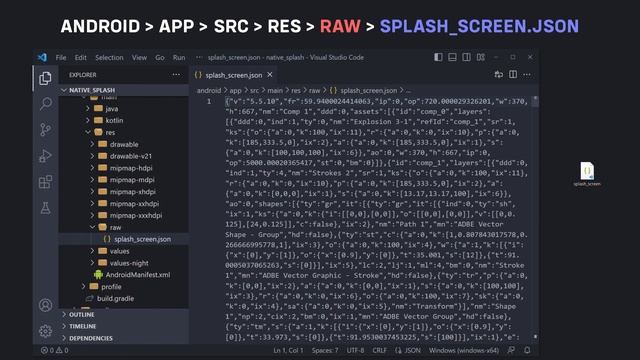Expand the kotlin folder

(124, 120)
